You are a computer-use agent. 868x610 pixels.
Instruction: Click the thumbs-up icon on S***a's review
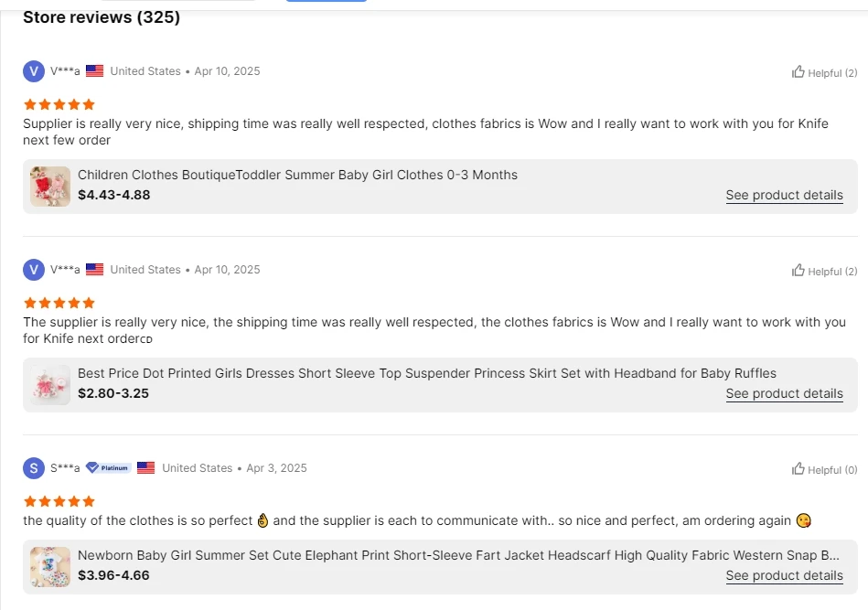(798, 468)
